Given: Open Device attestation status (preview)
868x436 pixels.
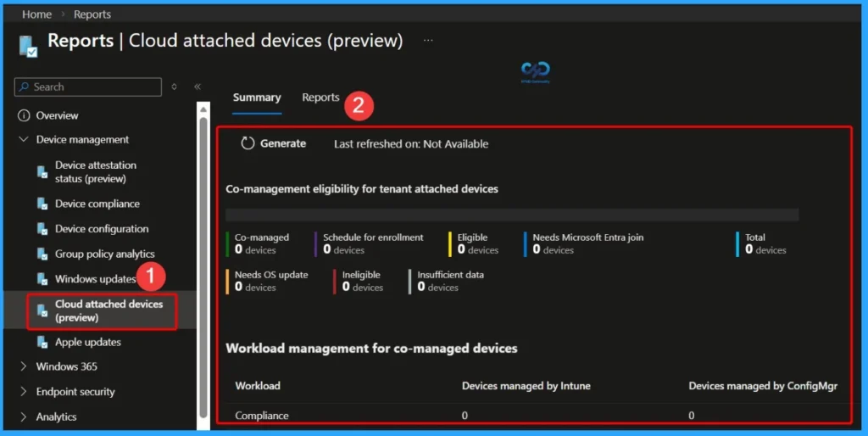Looking at the screenshot, I should coord(95,171).
